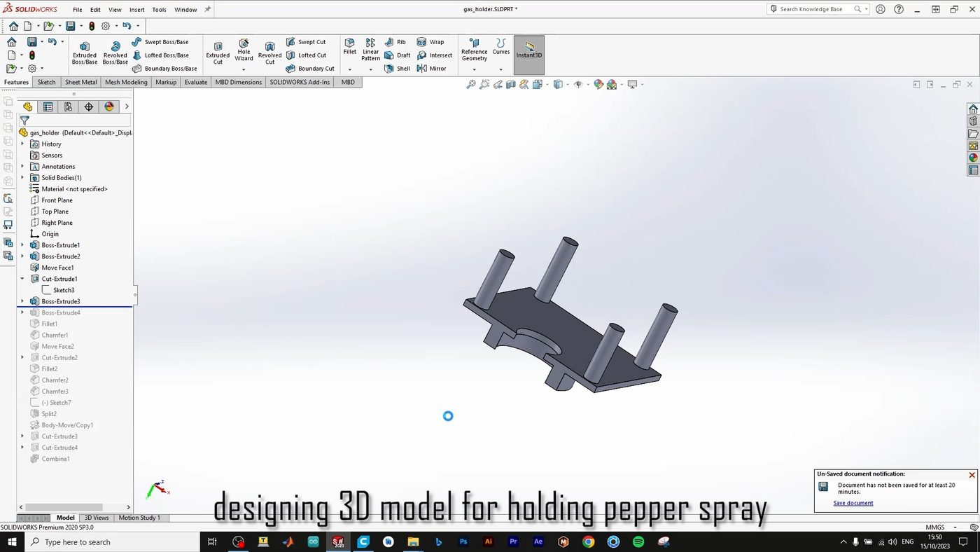Expand the Boss-Extrude3 feature
The width and height of the screenshot is (980, 552).
point(22,301)
